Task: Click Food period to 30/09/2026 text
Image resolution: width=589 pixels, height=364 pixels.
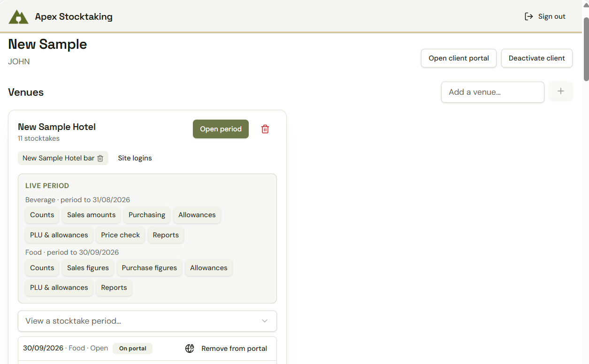Action: point(72,252)
